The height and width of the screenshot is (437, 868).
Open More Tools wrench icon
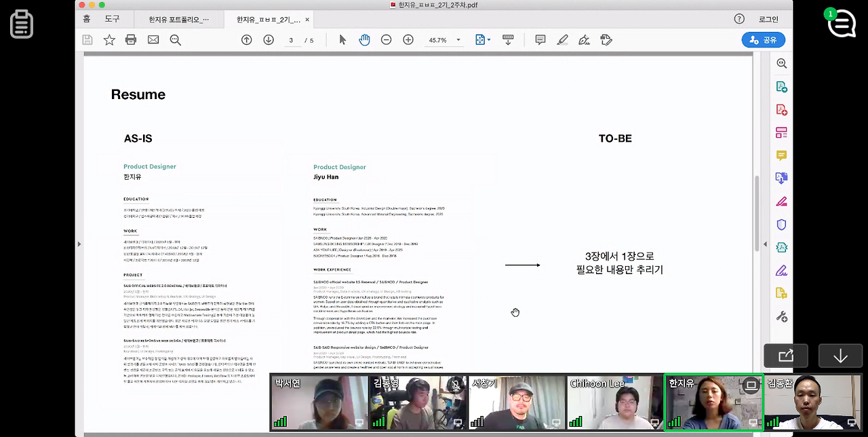pos(781,317)
